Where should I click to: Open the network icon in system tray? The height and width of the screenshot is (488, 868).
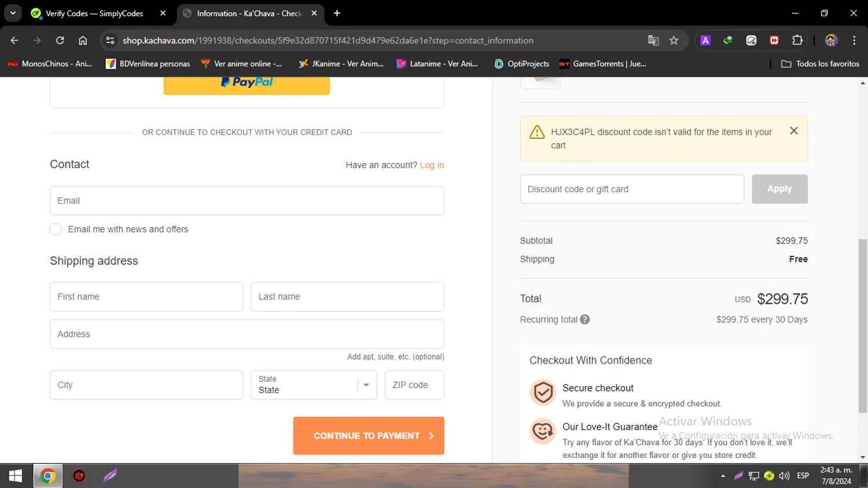[753, 476]
